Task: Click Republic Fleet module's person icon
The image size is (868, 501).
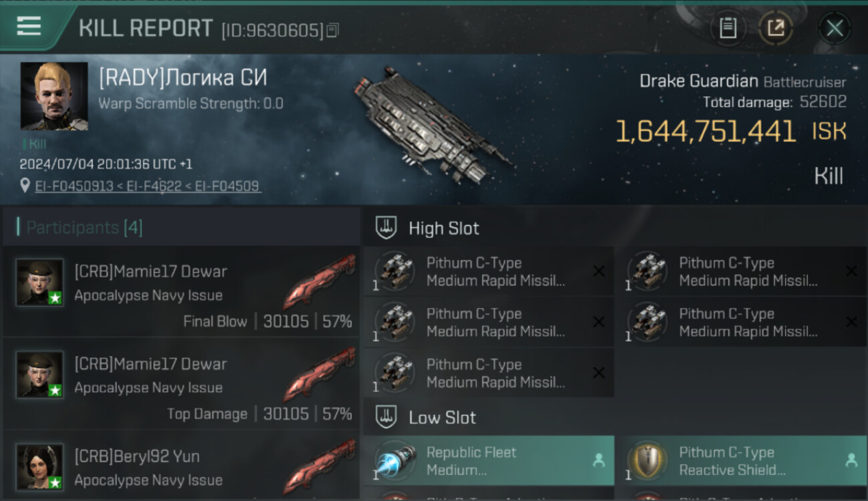Action: (598, 460)
